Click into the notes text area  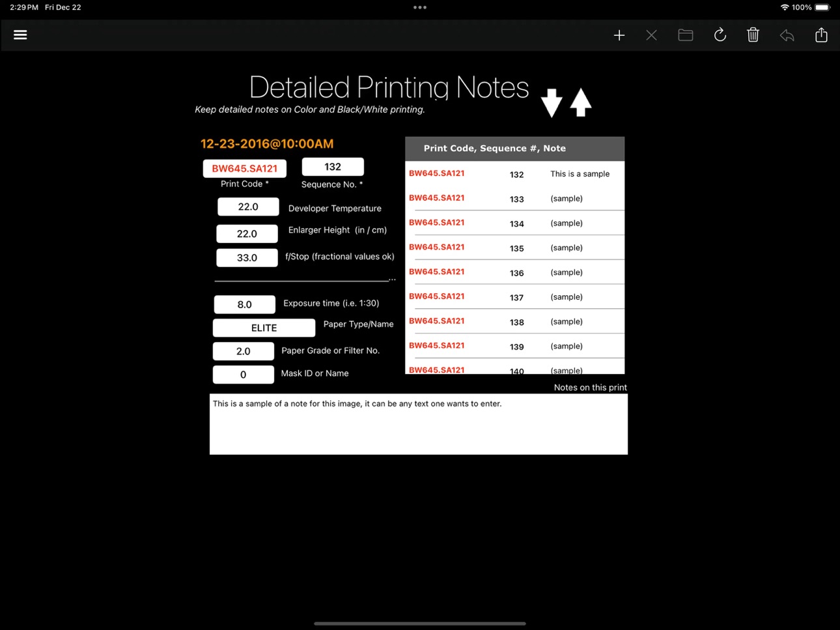419,425
